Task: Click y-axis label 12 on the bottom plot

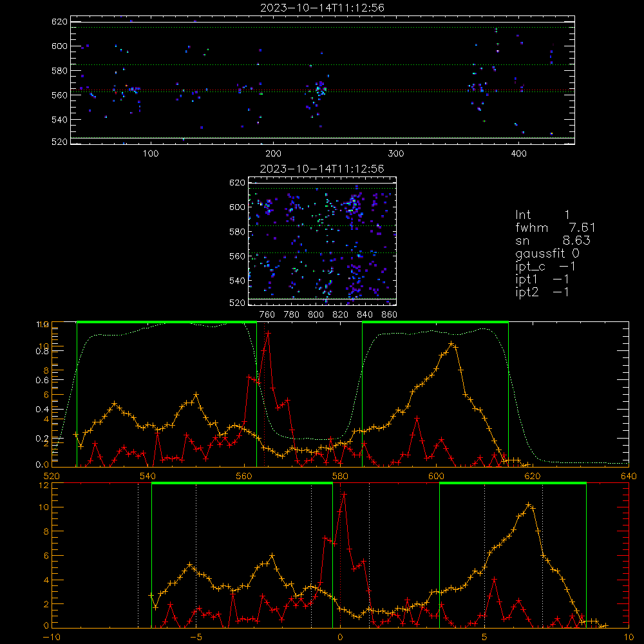Action: tap(44, 485)
